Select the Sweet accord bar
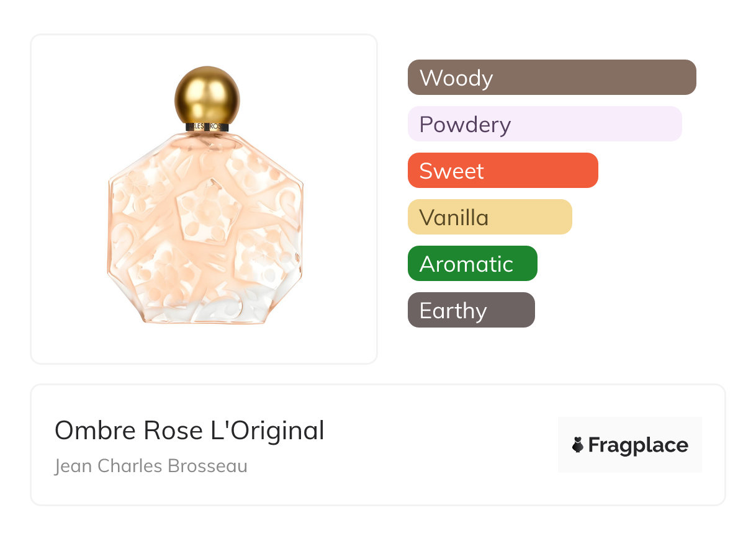Viewport: 756px width, 536px height. coord(503,171)
